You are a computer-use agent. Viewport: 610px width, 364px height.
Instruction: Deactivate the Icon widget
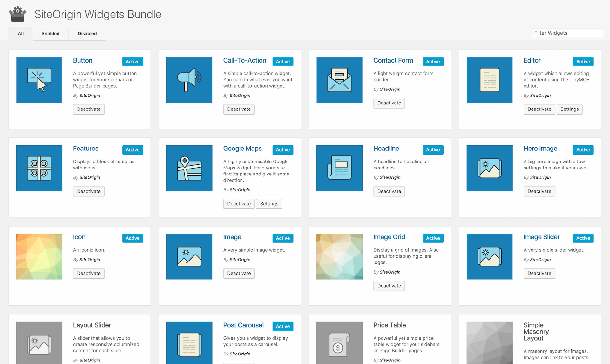[x=89, y=273]
